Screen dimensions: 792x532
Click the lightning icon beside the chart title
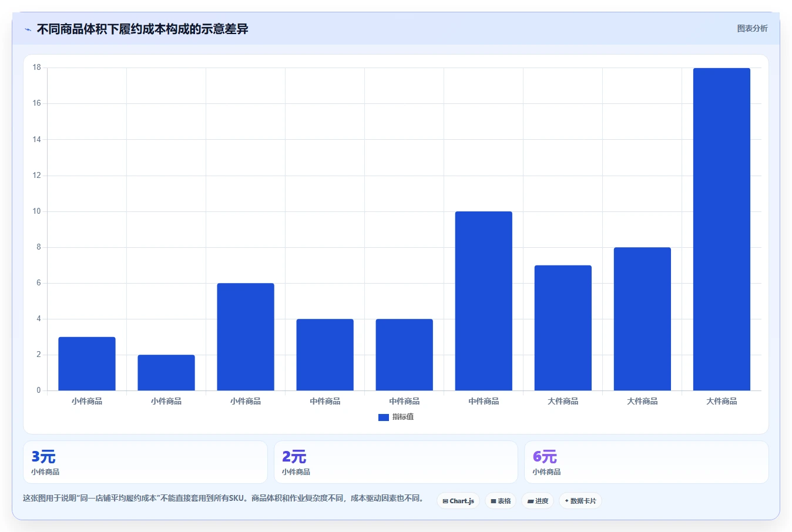28,29
